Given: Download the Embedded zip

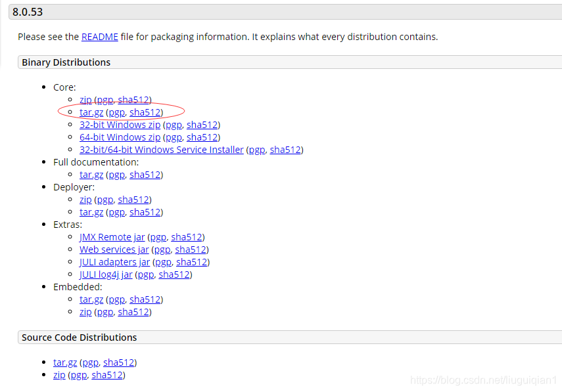Looking at the screenshot, I should pyautogui.click(x=85, y=312).
